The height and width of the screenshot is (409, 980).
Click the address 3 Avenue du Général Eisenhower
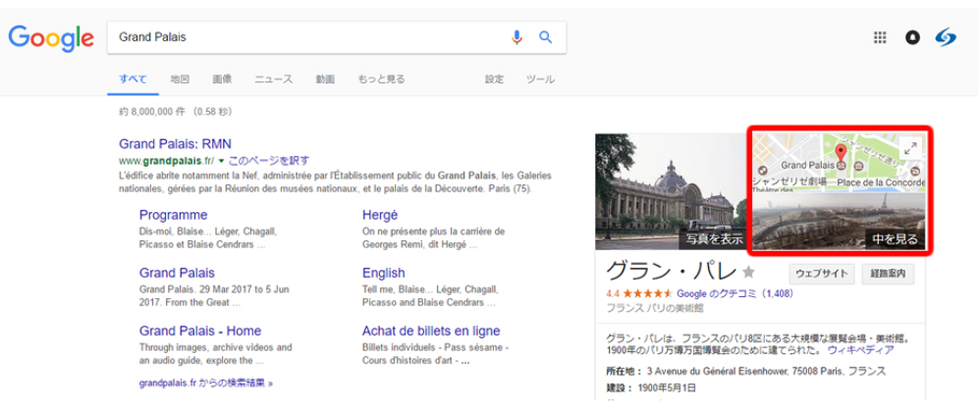pyautogui.click(x=766, y=371)
